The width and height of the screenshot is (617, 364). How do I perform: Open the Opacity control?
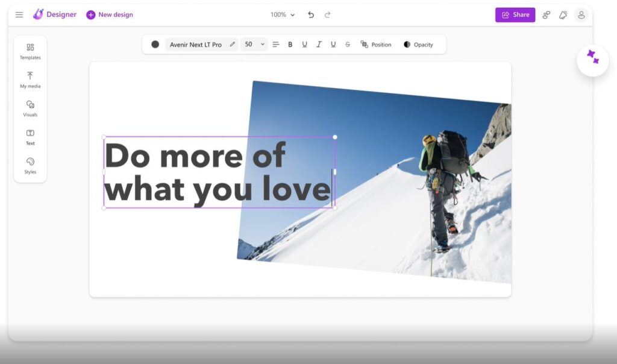(x=419, y=44)
